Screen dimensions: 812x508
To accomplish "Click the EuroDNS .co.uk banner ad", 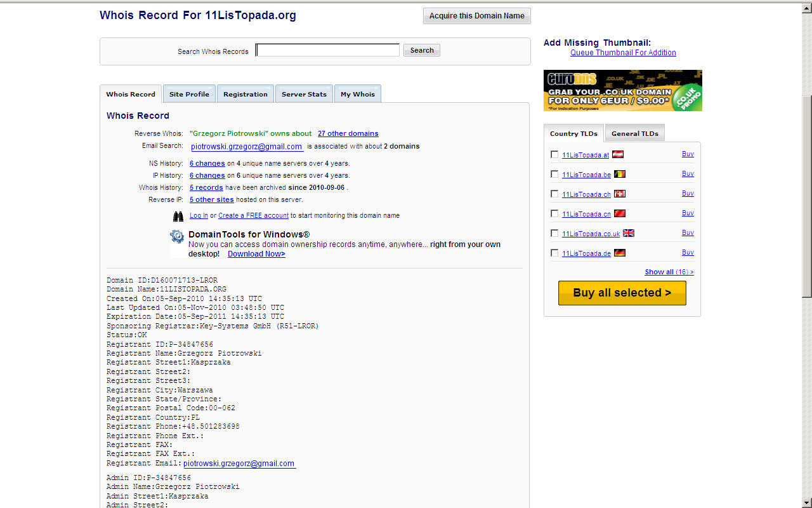I will coord(622,90).
